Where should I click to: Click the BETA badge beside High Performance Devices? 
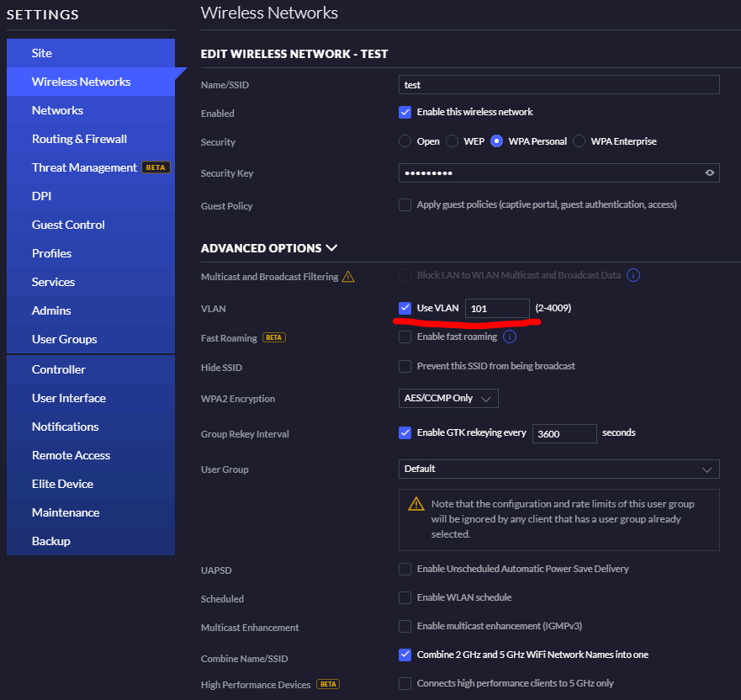(x=328, y=684)
